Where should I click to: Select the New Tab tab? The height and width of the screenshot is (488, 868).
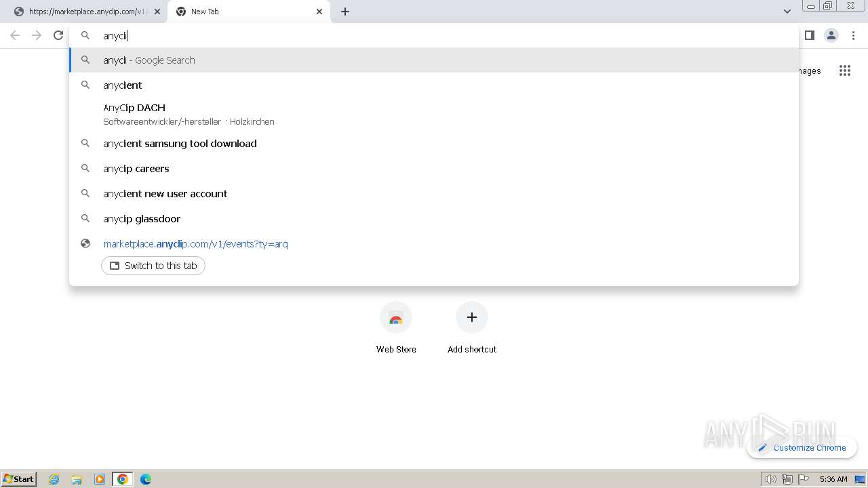coord(249,12)
